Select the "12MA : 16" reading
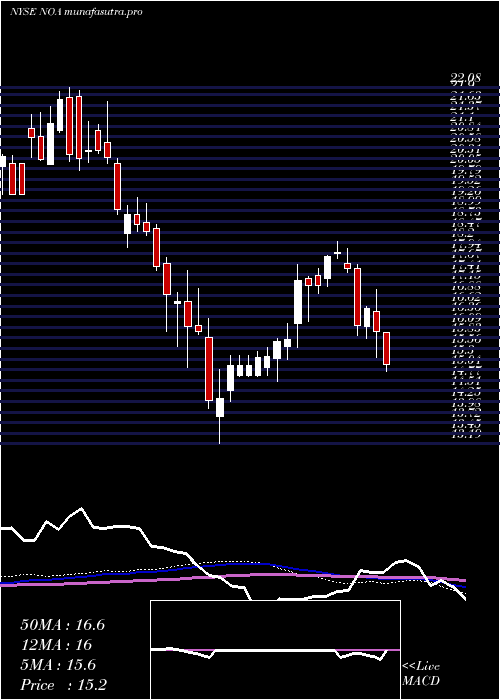The image size is (500, 700). 56,645
